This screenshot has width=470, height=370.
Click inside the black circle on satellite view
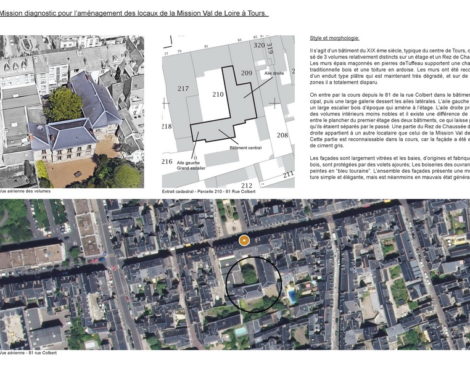tap(254, 284)
